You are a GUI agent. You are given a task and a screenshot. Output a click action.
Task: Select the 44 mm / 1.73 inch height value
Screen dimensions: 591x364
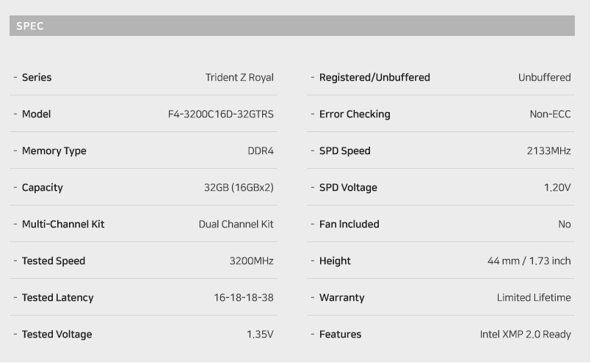(x=529, y=261)
